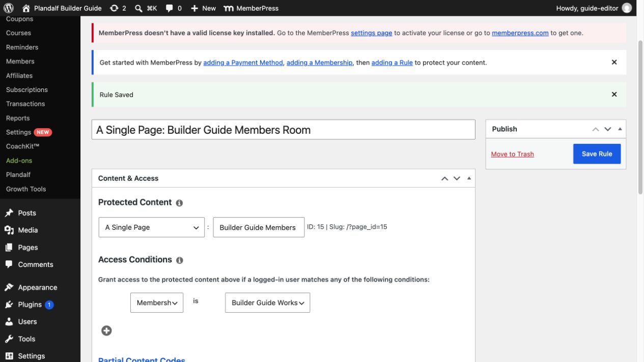Collapse the Publish panel with triangle toggle
This screenshot has width=644, height=362.
tap(620, 129)
